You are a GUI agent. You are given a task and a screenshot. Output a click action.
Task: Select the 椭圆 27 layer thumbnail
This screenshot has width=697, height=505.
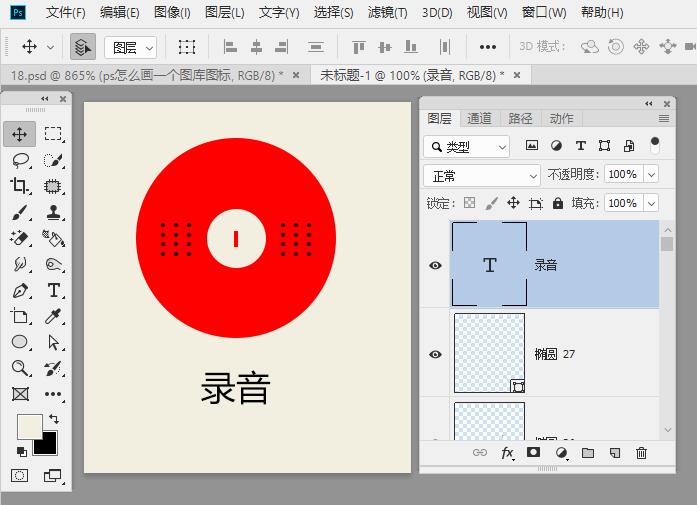[490, 353]
